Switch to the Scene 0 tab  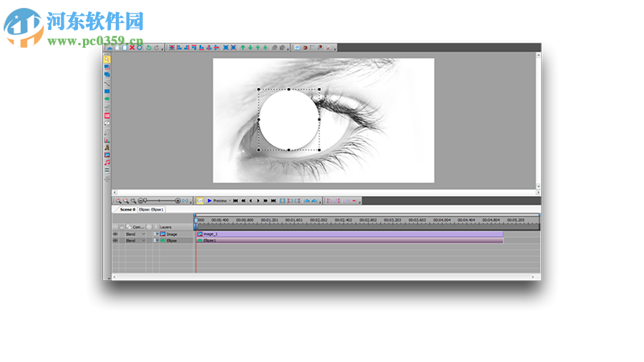click(x=127, y=210)
